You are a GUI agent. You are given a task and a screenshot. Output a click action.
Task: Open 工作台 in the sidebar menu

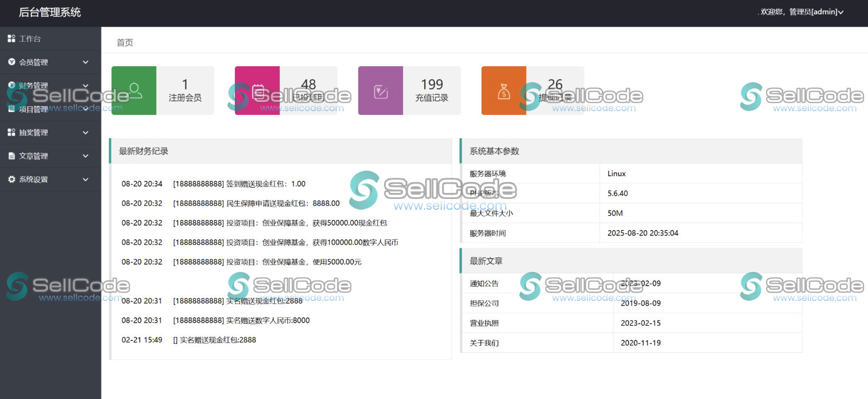click(x=30, y=38)
